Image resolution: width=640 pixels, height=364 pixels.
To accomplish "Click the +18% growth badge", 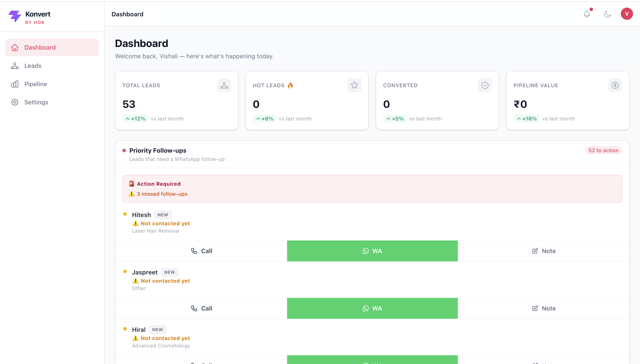I will pos(526,119).
